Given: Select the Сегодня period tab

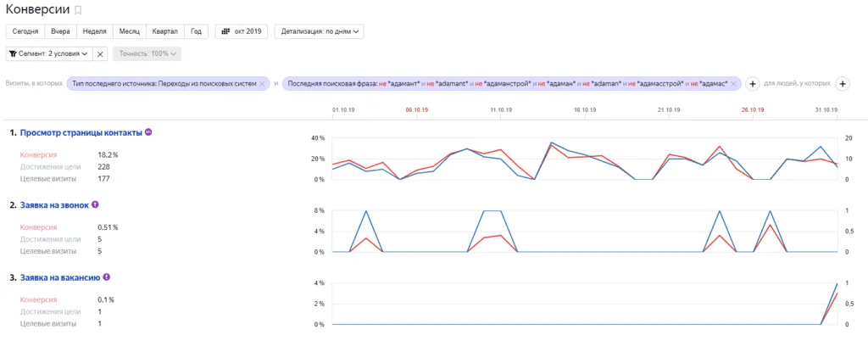Looking at the screenshot, I should [25, 31].
